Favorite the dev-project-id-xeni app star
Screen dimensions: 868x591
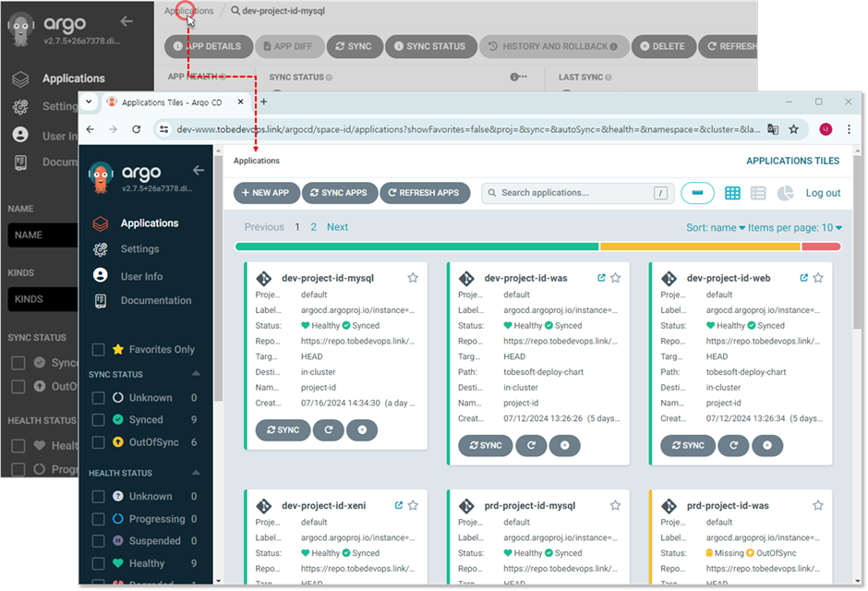tap(413, 505)
